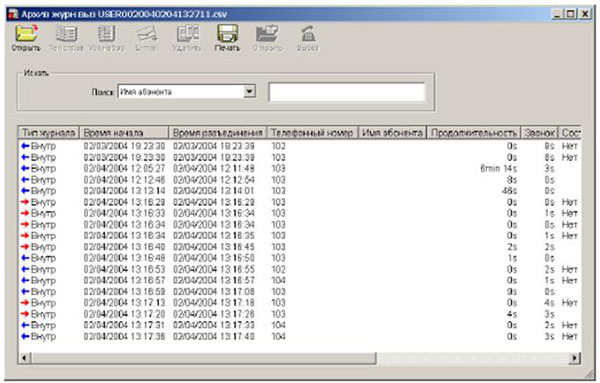
Task: Click blue arrow icon in 13:16:53 row
Action: (x=25, y=269)
